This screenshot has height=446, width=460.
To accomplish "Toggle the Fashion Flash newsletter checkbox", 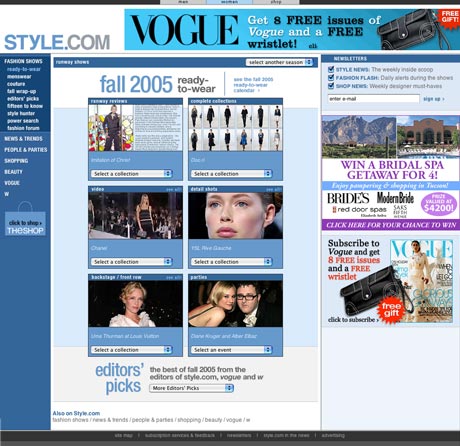I will (x=331, y=78).
